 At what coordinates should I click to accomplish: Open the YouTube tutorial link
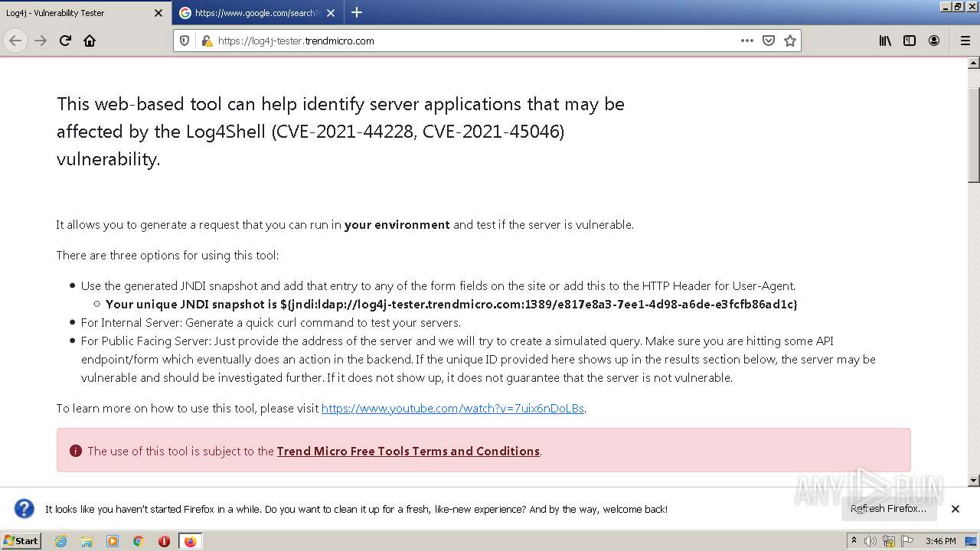coord(452,408)
